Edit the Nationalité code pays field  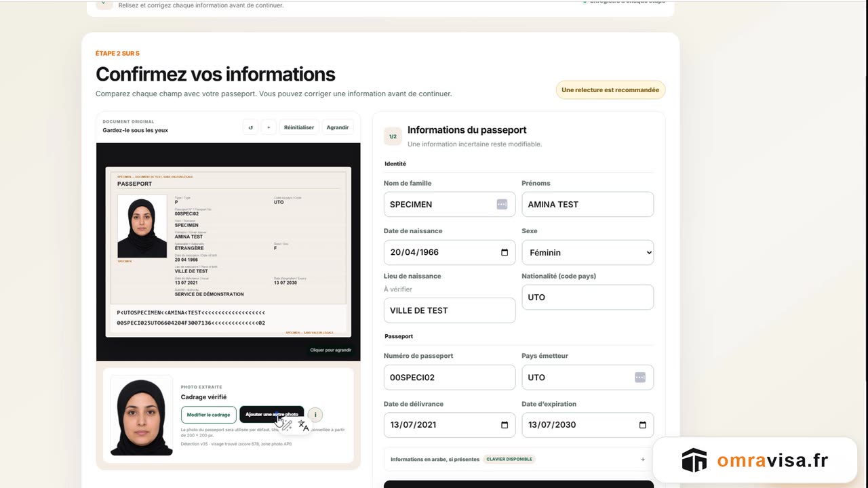coord(587,297)
